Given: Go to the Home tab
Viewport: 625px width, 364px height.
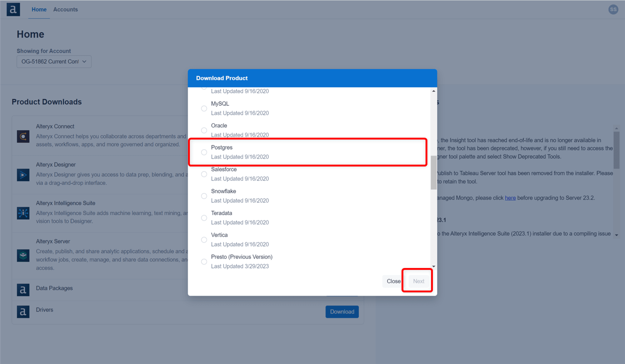Looking at the screenshot, I should point(39,9).
